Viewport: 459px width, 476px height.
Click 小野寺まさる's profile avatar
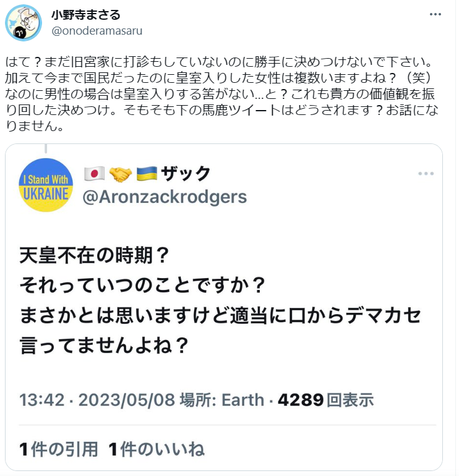tap(23, 22)
